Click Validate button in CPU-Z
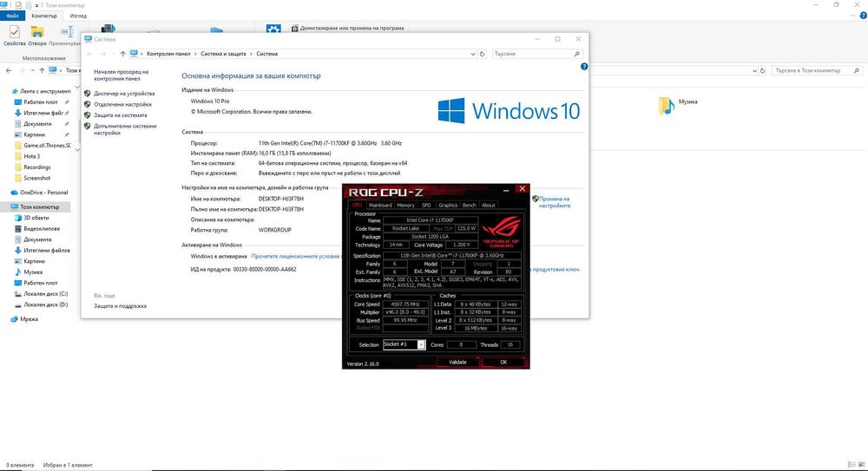Viewport: 868px width, 471px height. tap(457, 362)
